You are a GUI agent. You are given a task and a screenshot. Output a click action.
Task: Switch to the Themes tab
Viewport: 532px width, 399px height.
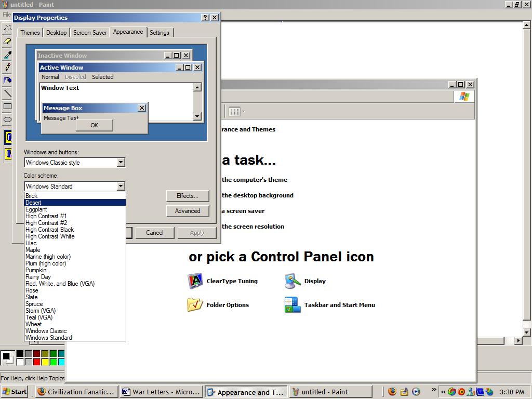point(30,33)
